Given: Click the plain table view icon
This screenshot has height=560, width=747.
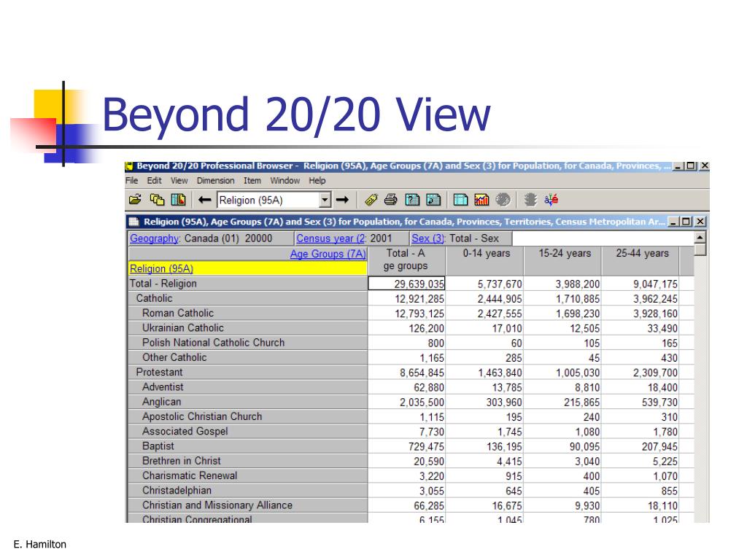Looking at the screenshot, I should point(461,200).
